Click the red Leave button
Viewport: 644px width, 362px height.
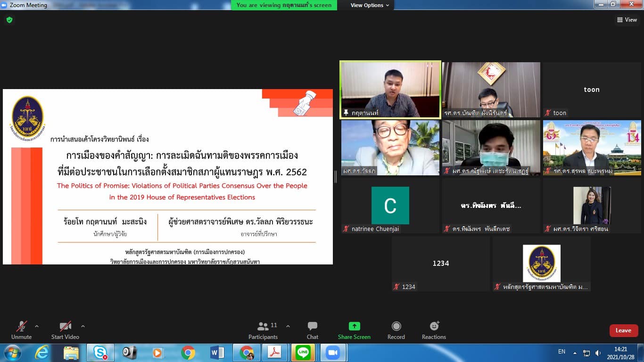[623, 330]
